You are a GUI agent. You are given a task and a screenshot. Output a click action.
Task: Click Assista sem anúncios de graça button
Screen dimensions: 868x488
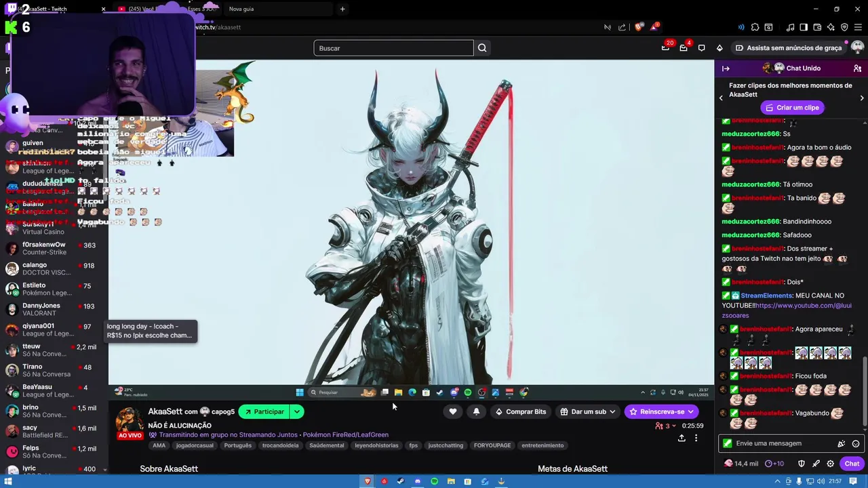[789, 48]
